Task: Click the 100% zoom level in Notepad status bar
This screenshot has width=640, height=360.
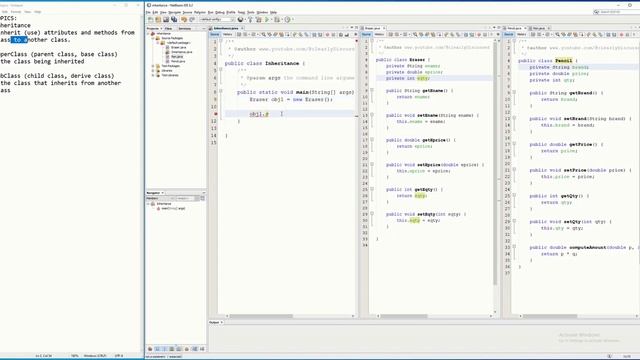Action: coord(75,356)
